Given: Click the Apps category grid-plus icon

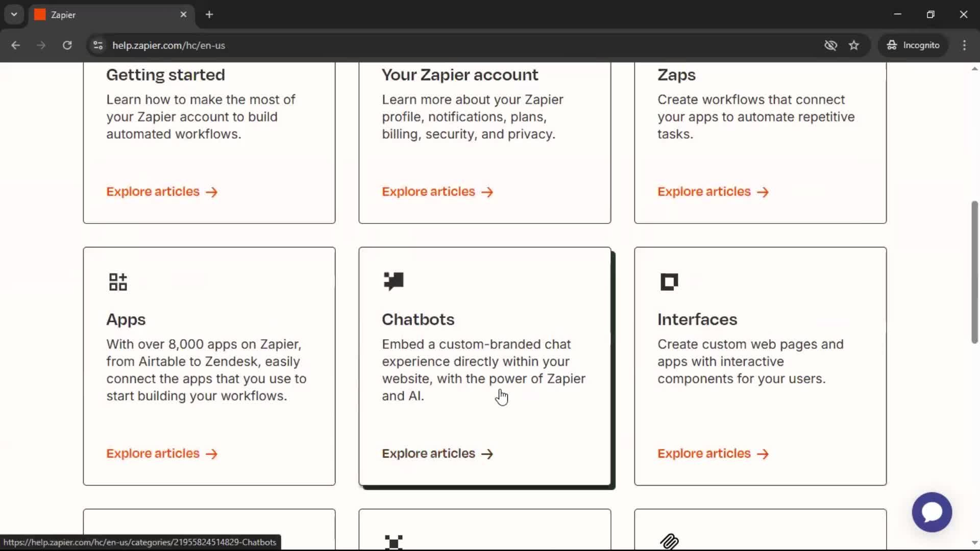Looking at the screenshot, I should [x=118, y=282].
